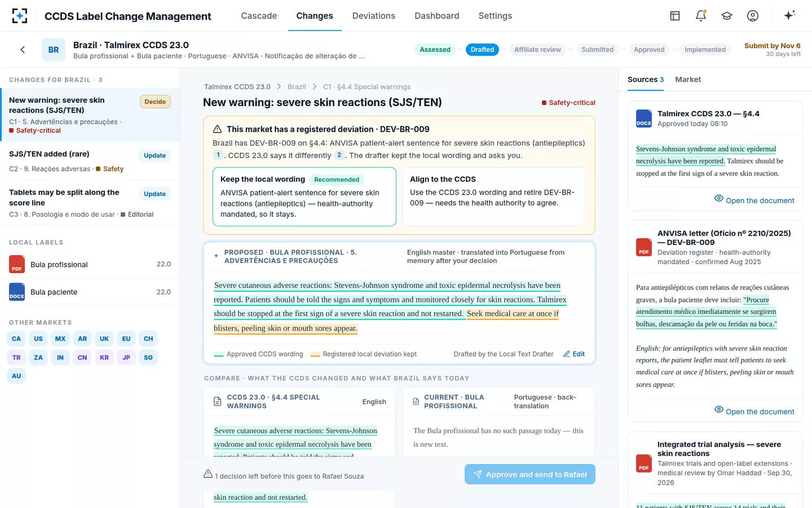Click Update for SJS/TEN added (rare)
This screenshot has height=508, width=812.
coord(155,155)
